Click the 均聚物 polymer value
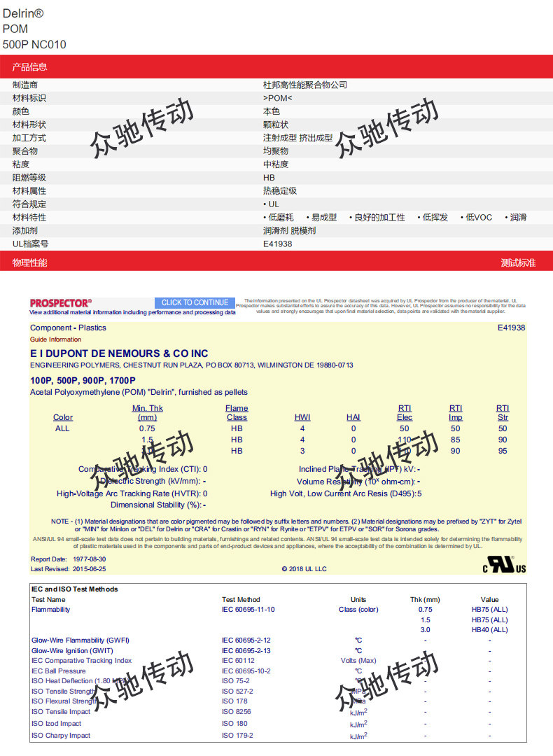Image resolution: width=553 pixels, height=756 pixels. click(x=276, y=151)
